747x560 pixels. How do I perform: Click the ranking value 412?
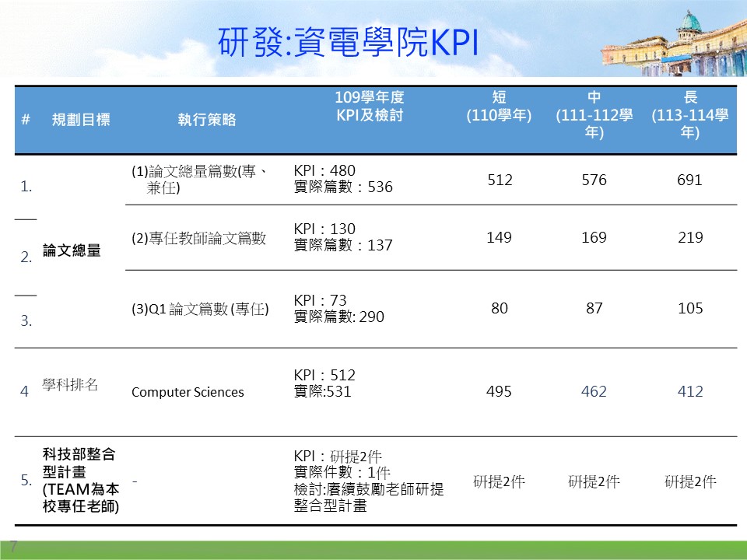click(x=690, y=391)
